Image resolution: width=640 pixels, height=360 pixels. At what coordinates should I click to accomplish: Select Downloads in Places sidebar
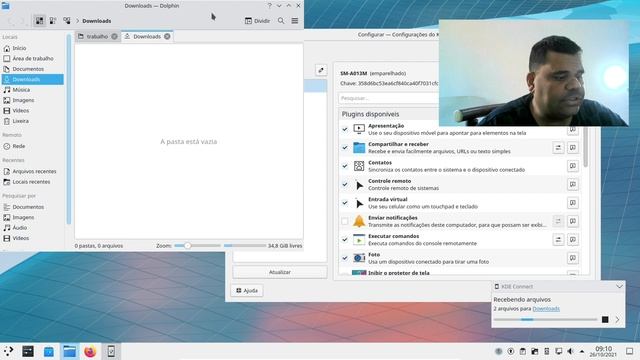(x=33, y=79)
